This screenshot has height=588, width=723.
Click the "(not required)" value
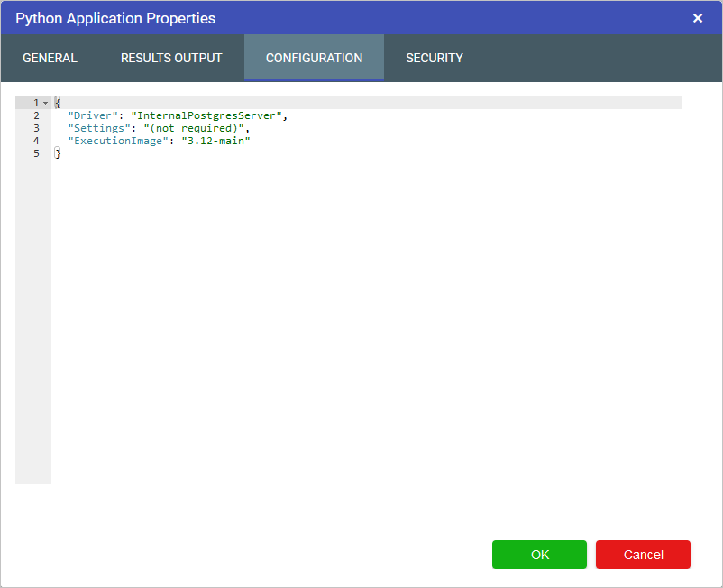[x=196, y=128]
